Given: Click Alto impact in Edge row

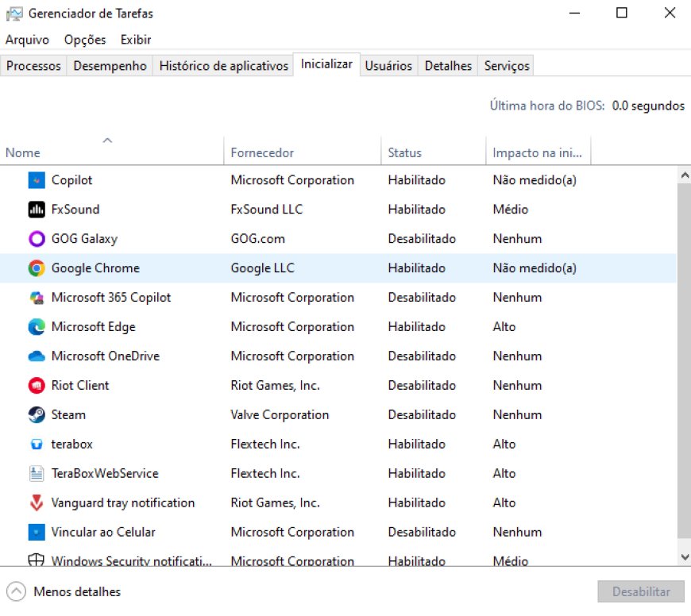Looking at the screenshot, I should tap(504, 327).
